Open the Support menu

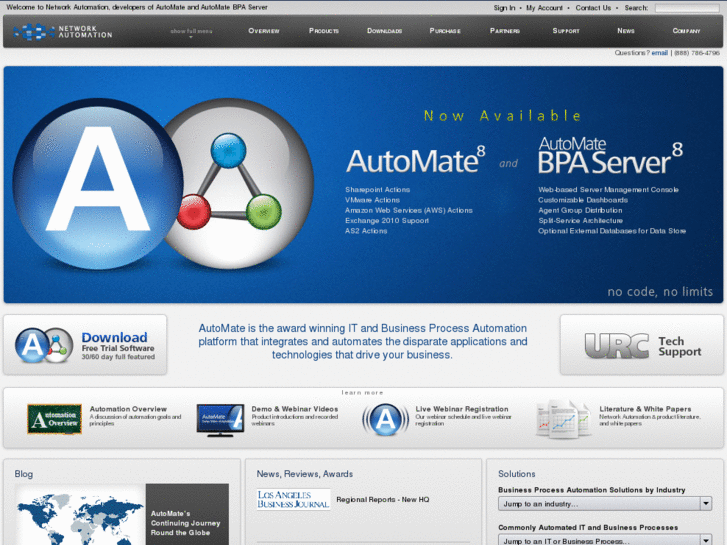tap(566, 31)
